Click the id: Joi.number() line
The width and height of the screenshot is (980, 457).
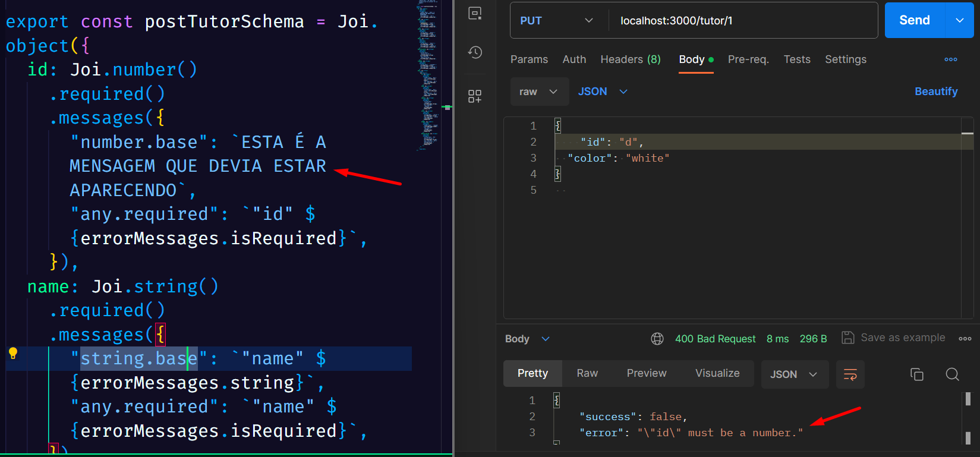pyautogui.click(x=112, y=70)
